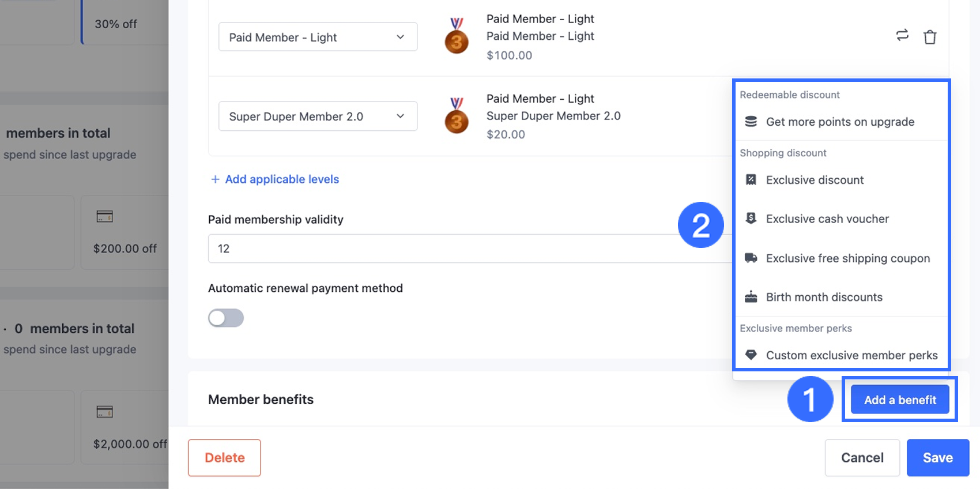Click the medal icon beside Super Duper Member 2.0
980x489 pixels.
click(457, 116)
